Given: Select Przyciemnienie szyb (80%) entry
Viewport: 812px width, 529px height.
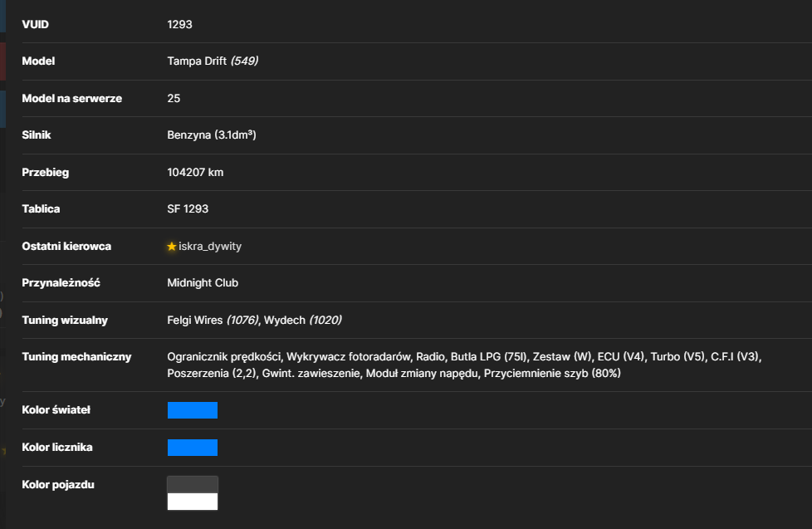Looking at the screenshot, I should pos(552,373).
